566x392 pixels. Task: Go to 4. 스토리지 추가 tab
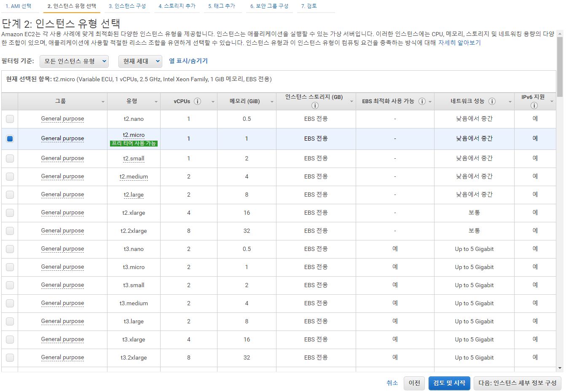click(177, 6)
